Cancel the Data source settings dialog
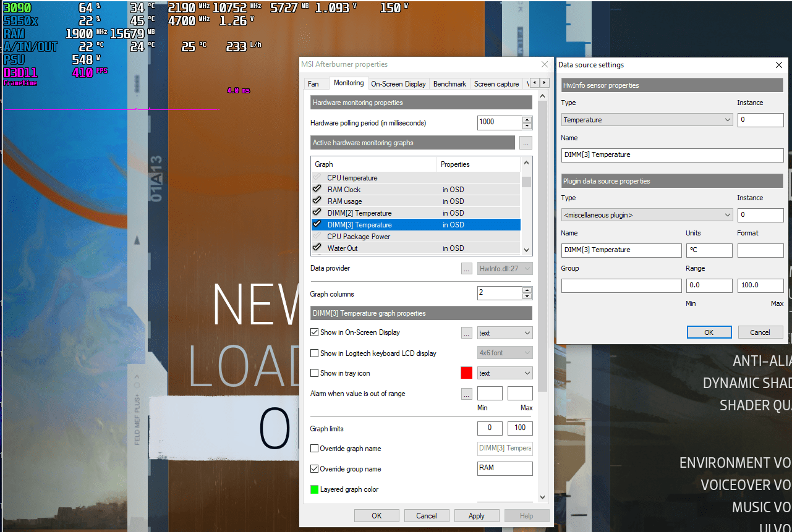This screenshot has width=792, height=532. coord(760,332)
